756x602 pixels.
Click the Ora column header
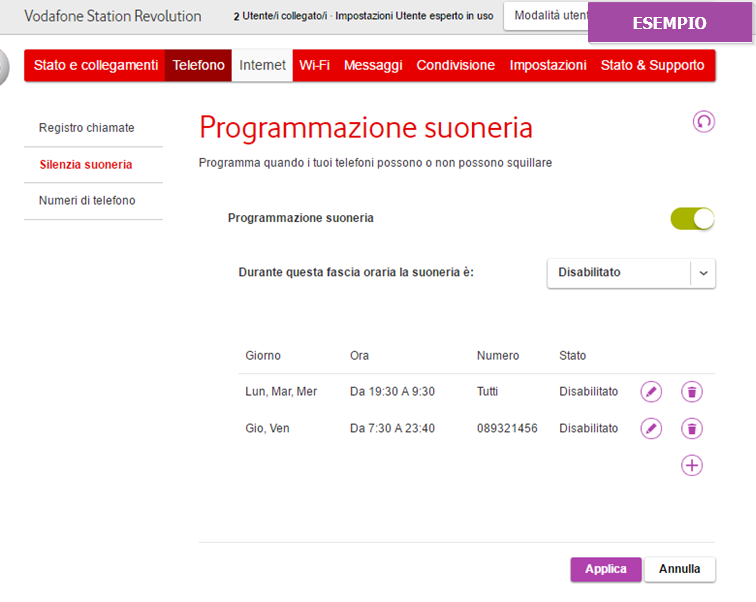coord(359,356)
